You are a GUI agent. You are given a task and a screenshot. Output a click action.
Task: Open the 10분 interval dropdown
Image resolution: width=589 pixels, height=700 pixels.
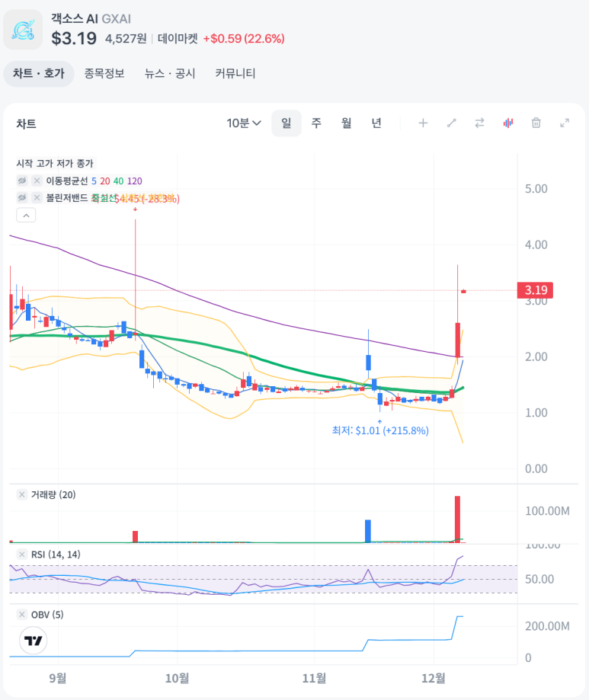point(243,123)
